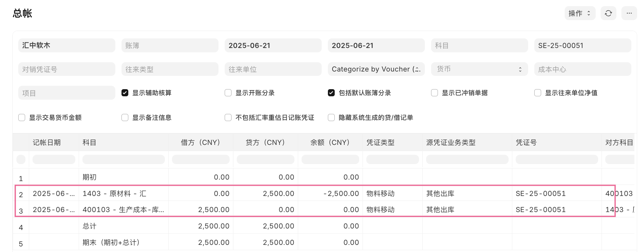Toggle the 显示辅助核算 checkbox

[125, 93]
